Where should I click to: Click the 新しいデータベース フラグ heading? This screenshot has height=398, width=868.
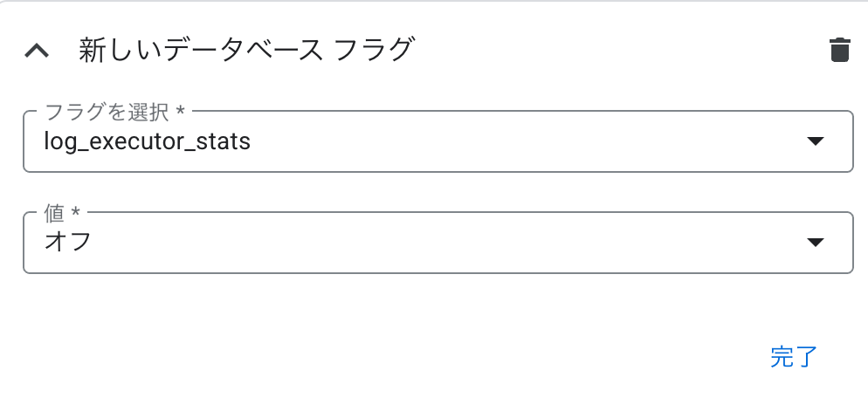(x=246, y=50)
